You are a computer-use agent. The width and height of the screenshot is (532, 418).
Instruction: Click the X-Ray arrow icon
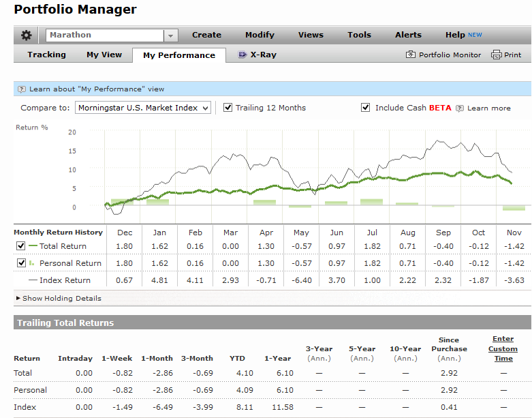point(242,55)
